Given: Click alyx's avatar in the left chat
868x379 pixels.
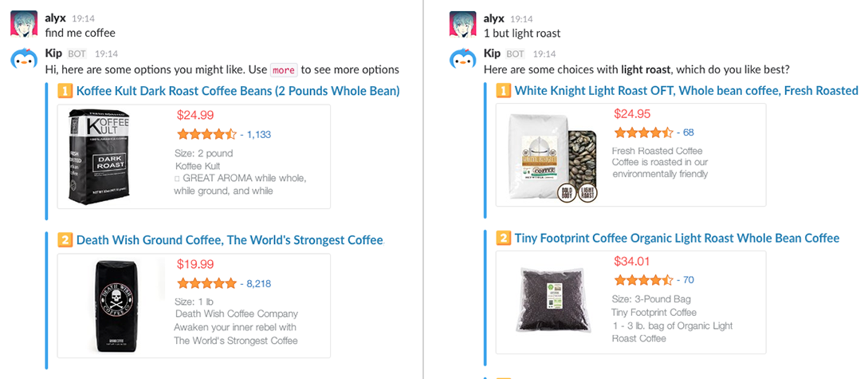Looking at the screenshot, I should click(x=23, y=24).
